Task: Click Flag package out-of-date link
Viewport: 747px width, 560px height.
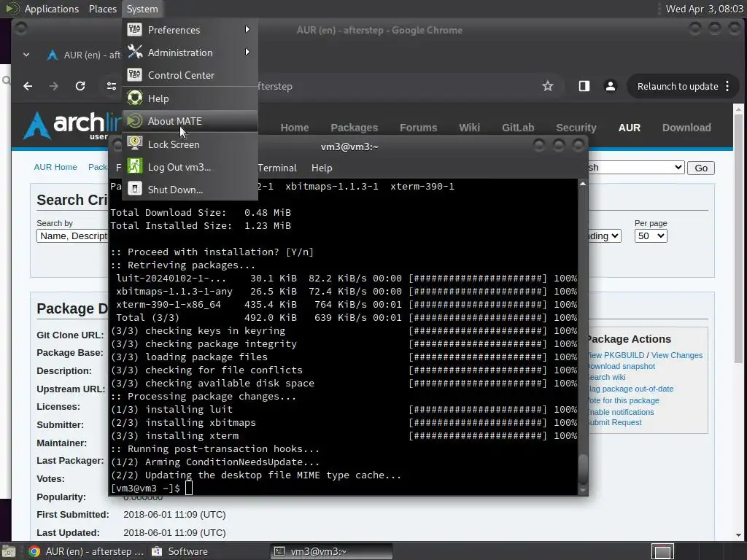Action: tap(631, 389)
